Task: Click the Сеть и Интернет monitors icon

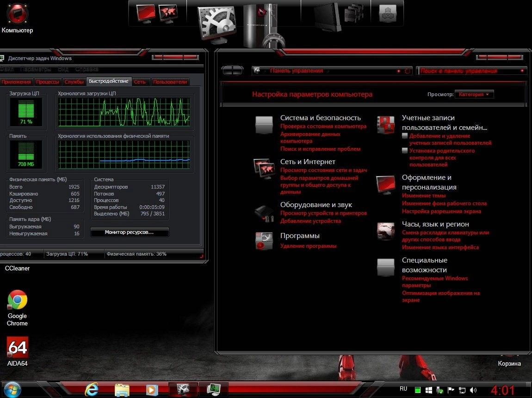Action: point(264,168)
